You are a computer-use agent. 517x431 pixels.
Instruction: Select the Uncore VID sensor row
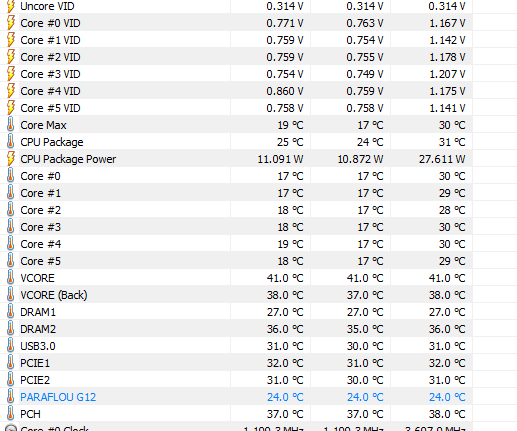click(236, 6)
